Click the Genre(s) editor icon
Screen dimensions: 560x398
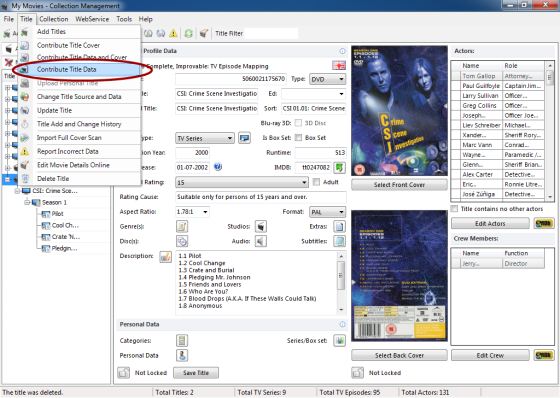[x=182, y=226]
